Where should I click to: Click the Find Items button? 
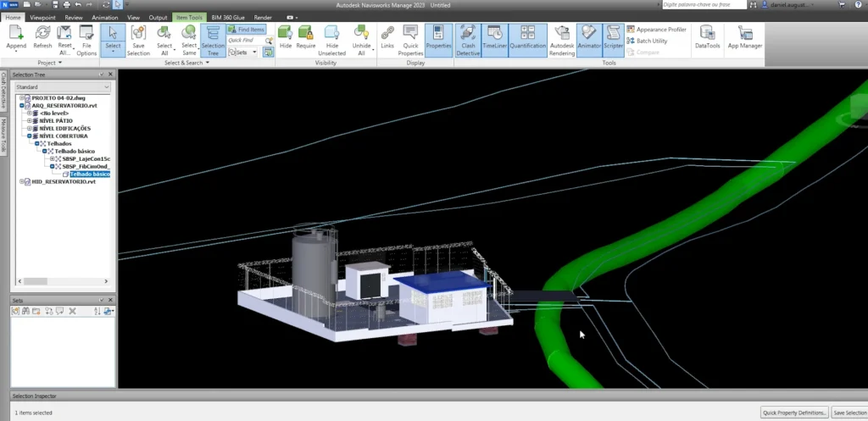[247, 29]
